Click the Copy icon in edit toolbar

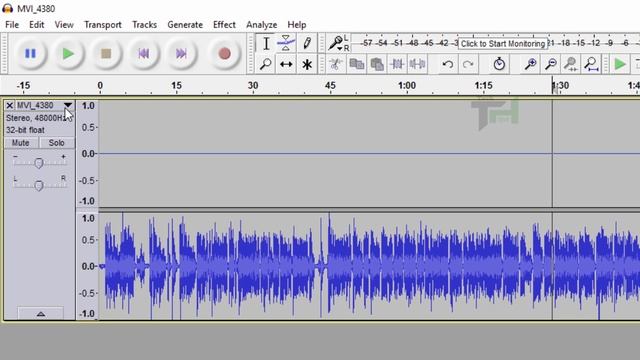pyautogui.click(x=356, y=64)
